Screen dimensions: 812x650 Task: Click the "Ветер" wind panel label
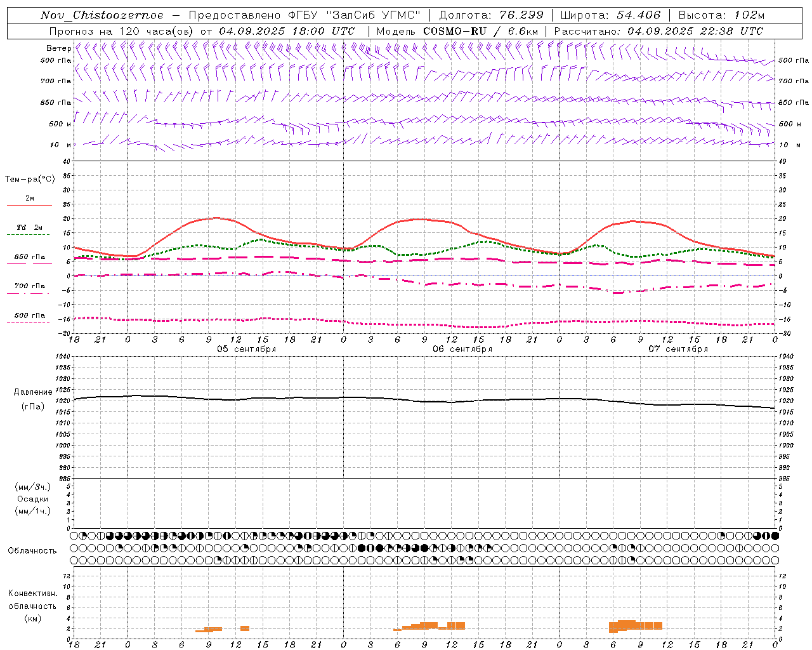pyautogui.click(x=59, y=48)
